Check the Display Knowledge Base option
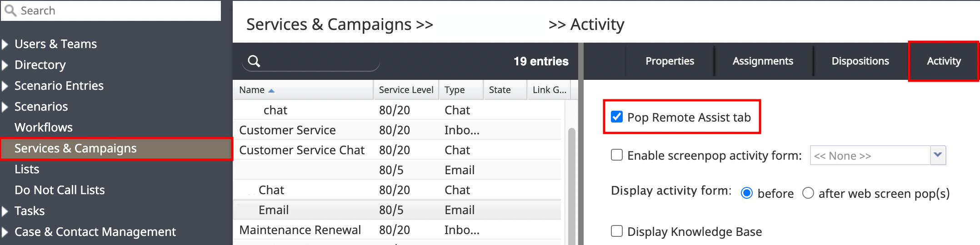The image size is (980, 245). tap(617, 231)
